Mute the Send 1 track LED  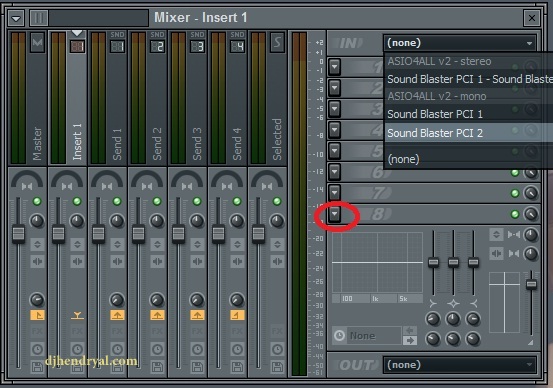click(117, 201)
